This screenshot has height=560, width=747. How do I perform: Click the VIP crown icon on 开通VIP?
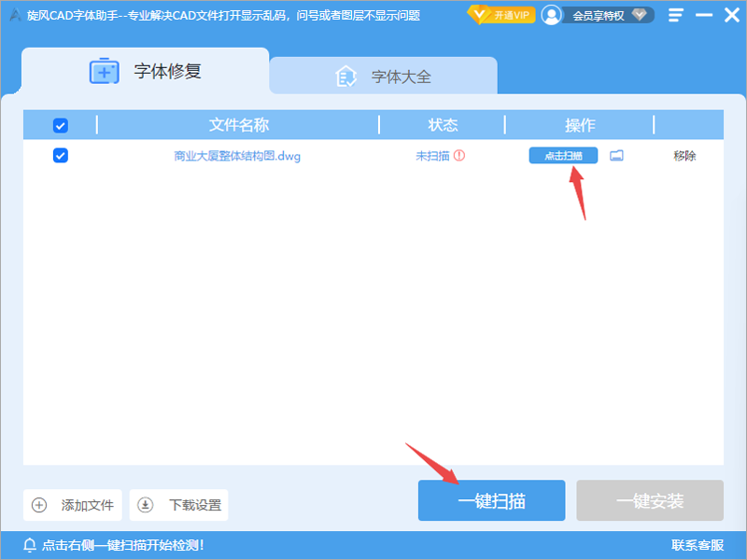(479, 14)
